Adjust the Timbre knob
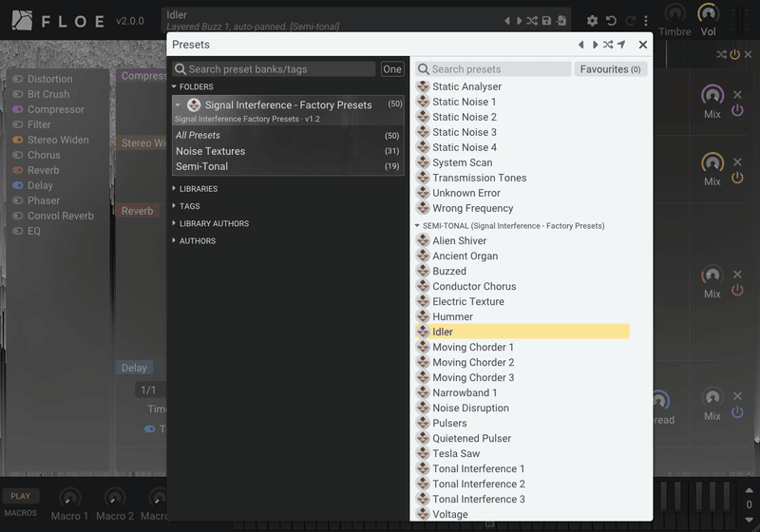This screenshot has width=760, height=532. [x=674, y=13]
